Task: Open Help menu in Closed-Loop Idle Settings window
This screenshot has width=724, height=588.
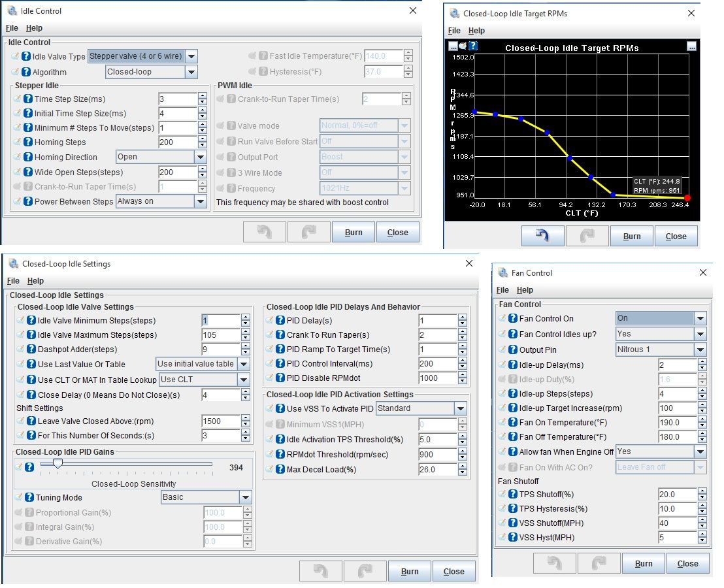Action: [x=35, y=281]
